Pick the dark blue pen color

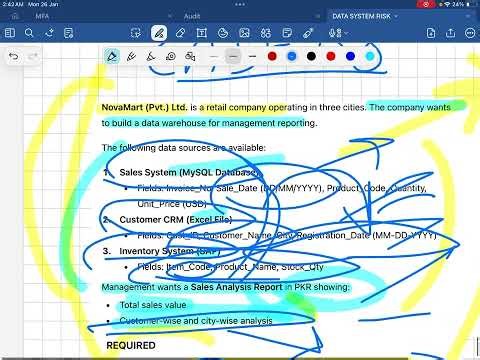(x=350, y=56)
